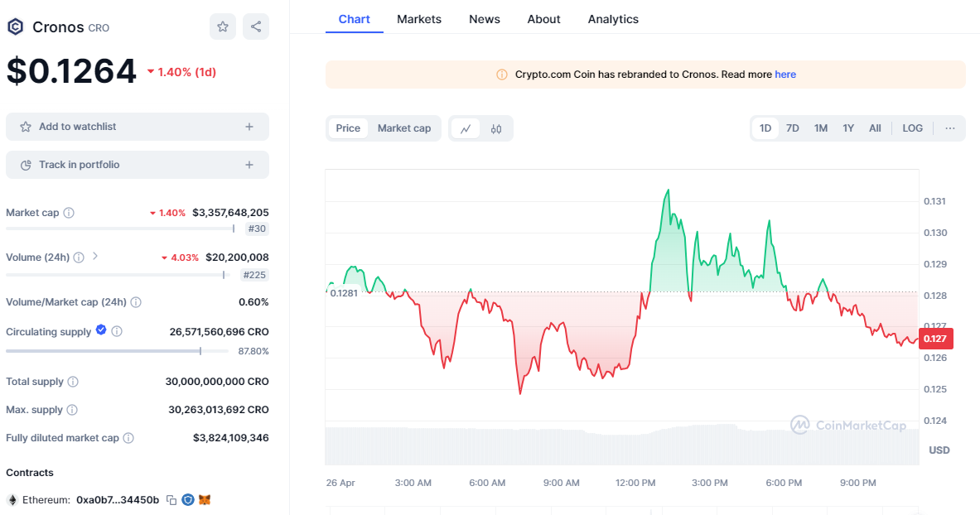
Task: Click the 0.1281 open price label
Action: pyautogui.click(x=344, y=293)
